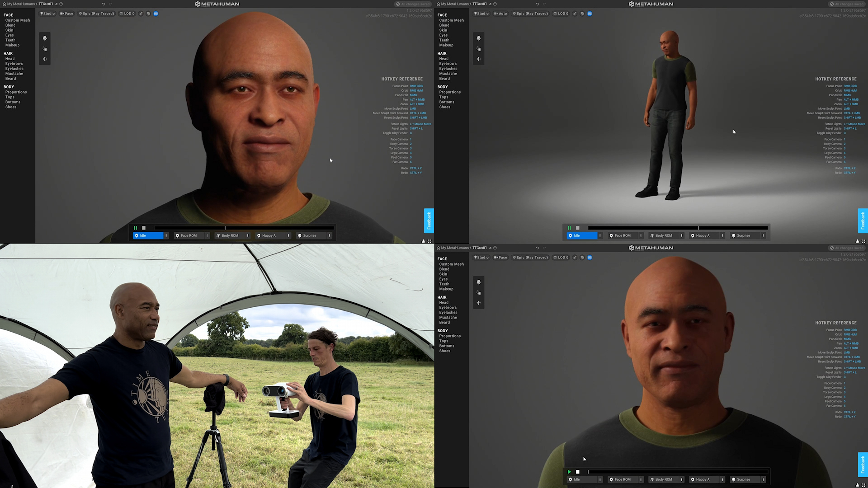The width and height of the screenshot is (868, 488).
Task: Select Surprise animation in full-body window
Action: tap(743, 236)
